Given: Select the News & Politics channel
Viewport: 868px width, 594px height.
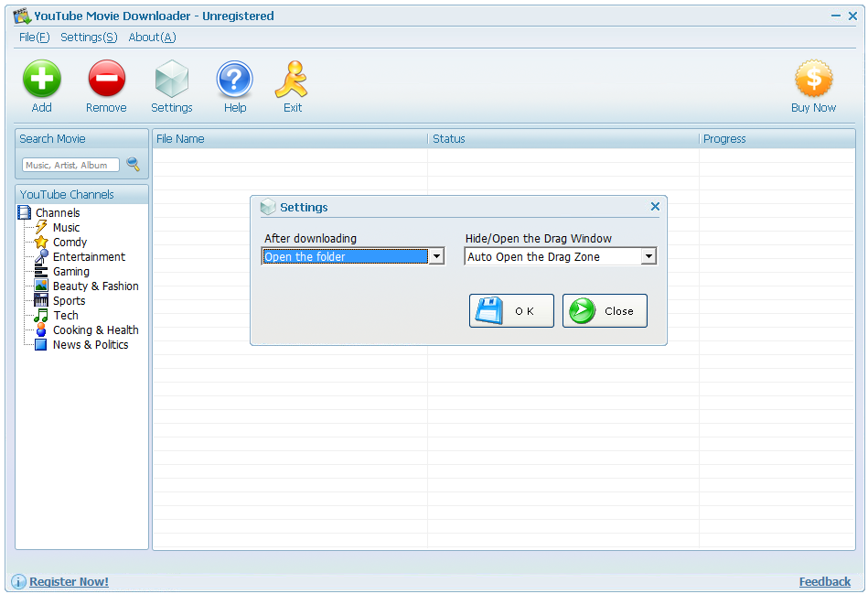Looking at the screenshot, I should point(91,345).
